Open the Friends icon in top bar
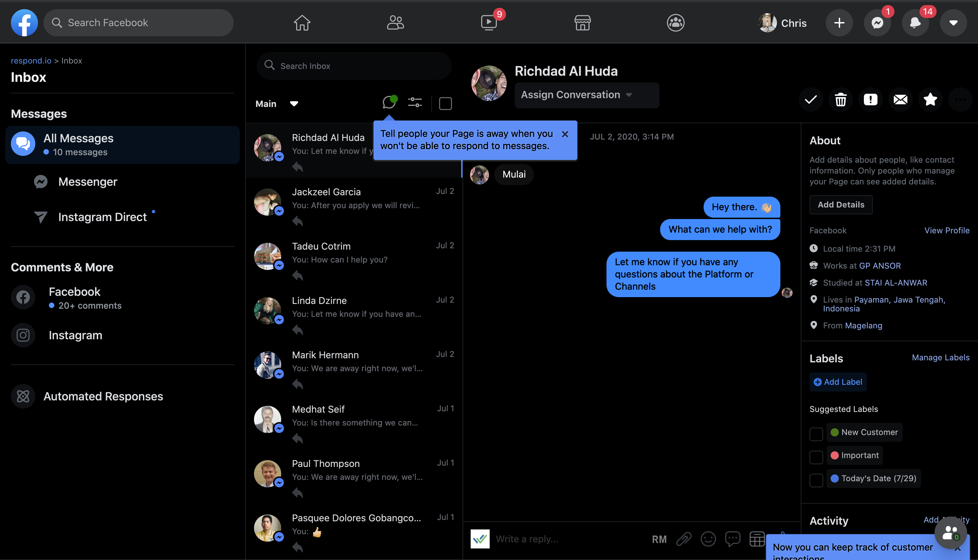 coord(395,23)
